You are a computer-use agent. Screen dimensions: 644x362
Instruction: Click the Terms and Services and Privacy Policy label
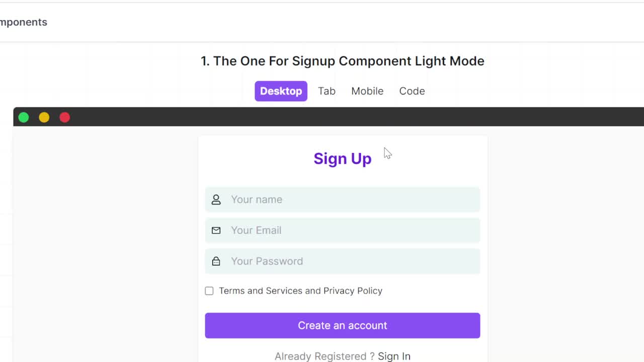[300, 291]
